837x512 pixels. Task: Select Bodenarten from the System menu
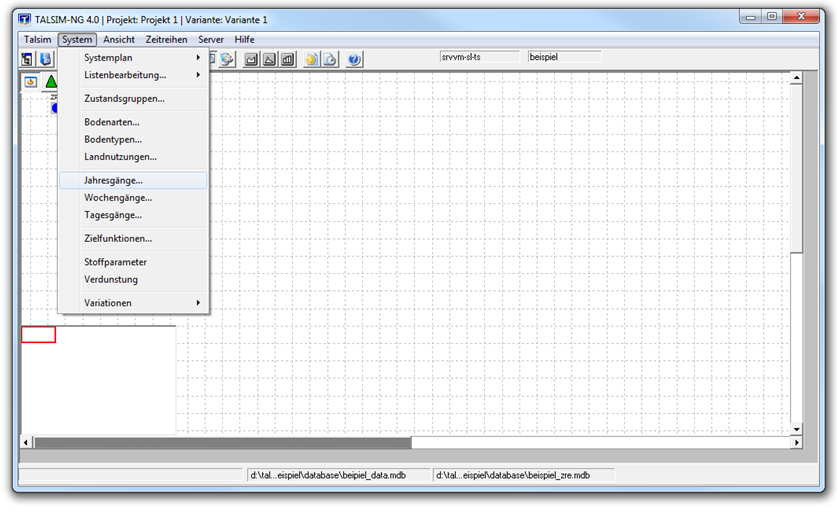pyautogui.click(x=112, y=122)
